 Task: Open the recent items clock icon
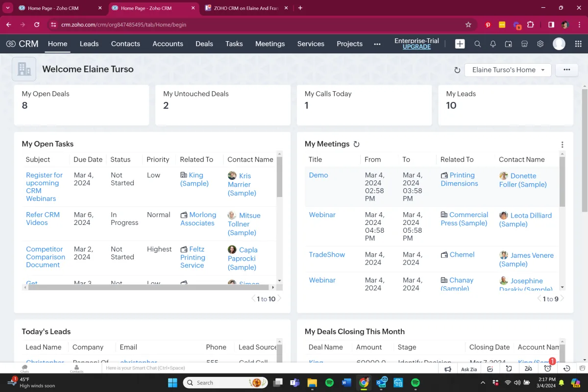[566, 369]
